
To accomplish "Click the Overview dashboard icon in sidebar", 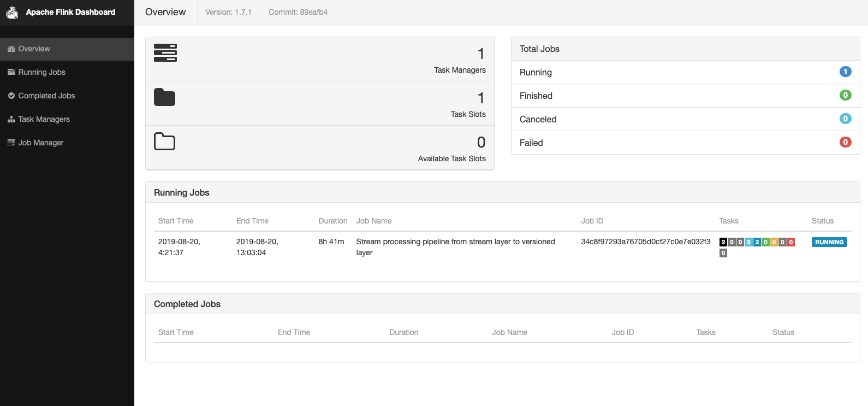I will (11, 49).
